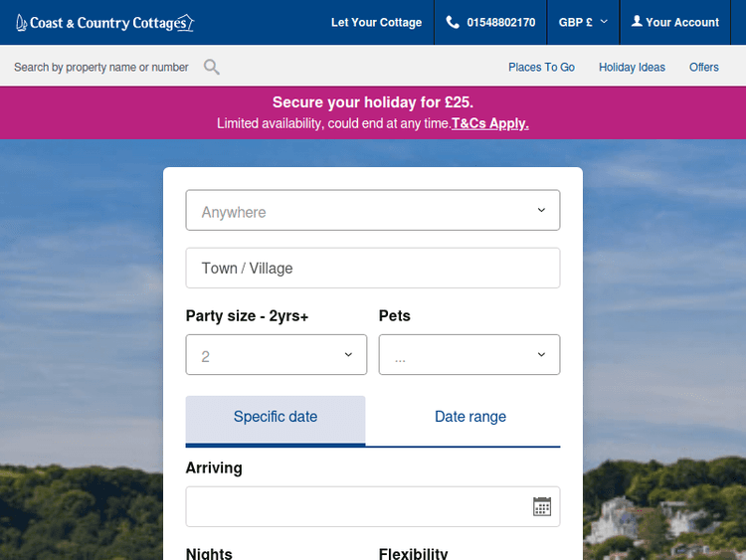Expand the Party size dropdown
This screenshot has width=746, height=560.
pos(276,355)
